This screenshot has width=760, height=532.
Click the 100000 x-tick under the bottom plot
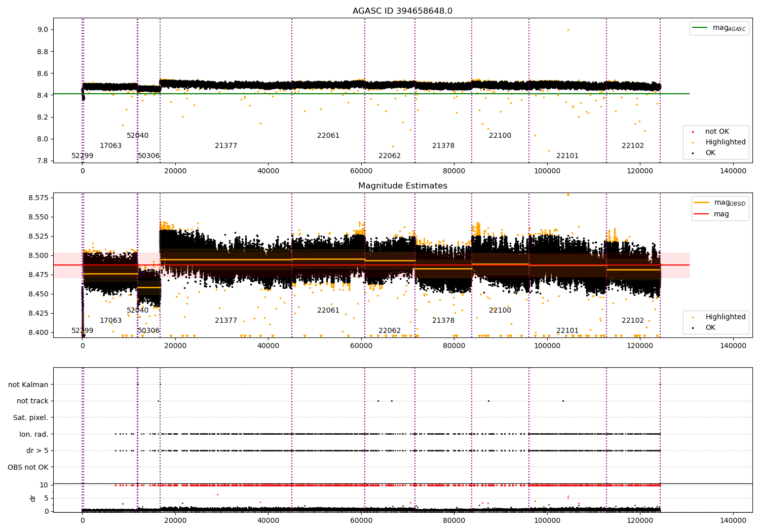click(x=547, y=520)
